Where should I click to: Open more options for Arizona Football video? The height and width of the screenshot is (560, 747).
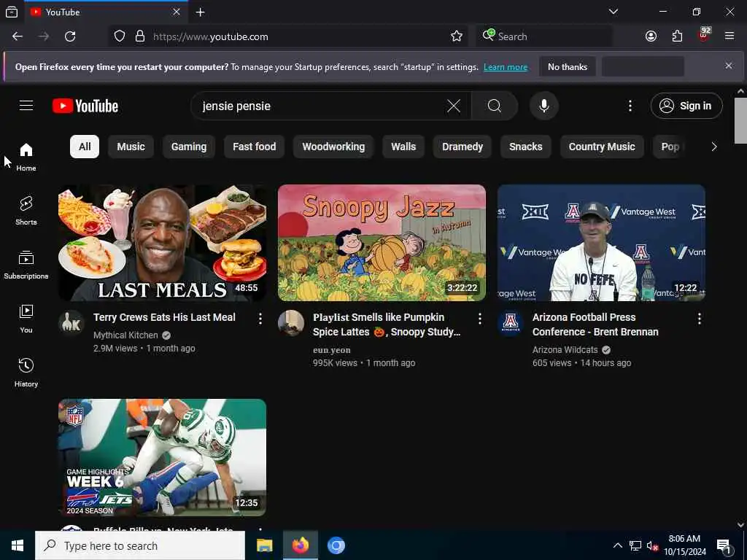700,319
